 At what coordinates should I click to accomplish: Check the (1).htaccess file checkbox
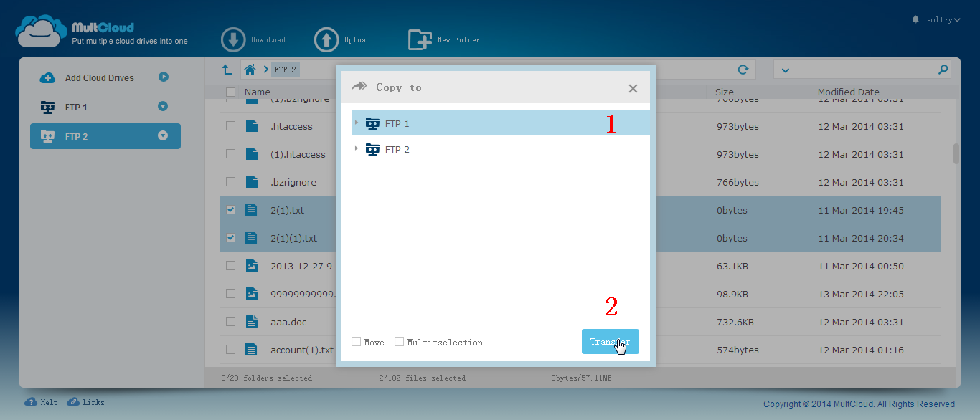coord(230,153)
